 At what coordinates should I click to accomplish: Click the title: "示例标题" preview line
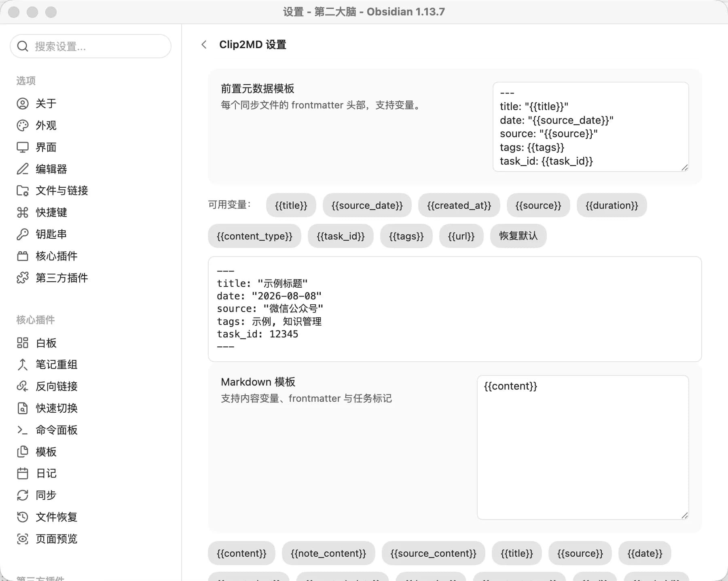[x=262, y=284]
